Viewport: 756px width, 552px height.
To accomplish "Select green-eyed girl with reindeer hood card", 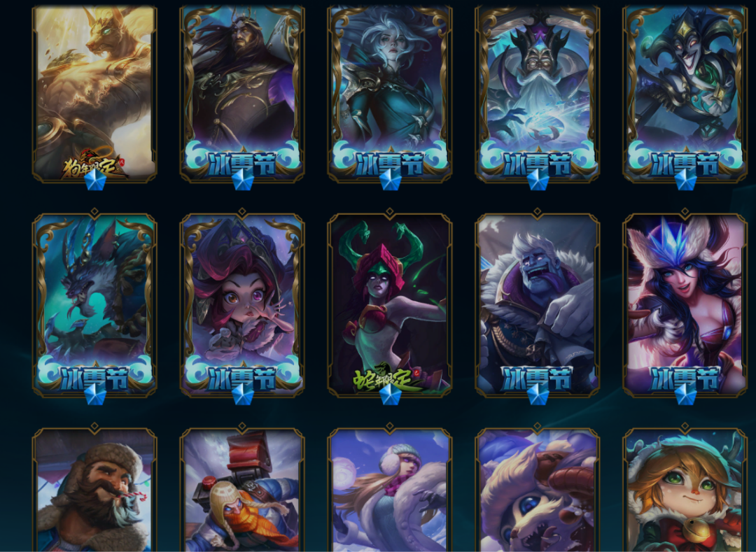I will [x=685, y=490].
